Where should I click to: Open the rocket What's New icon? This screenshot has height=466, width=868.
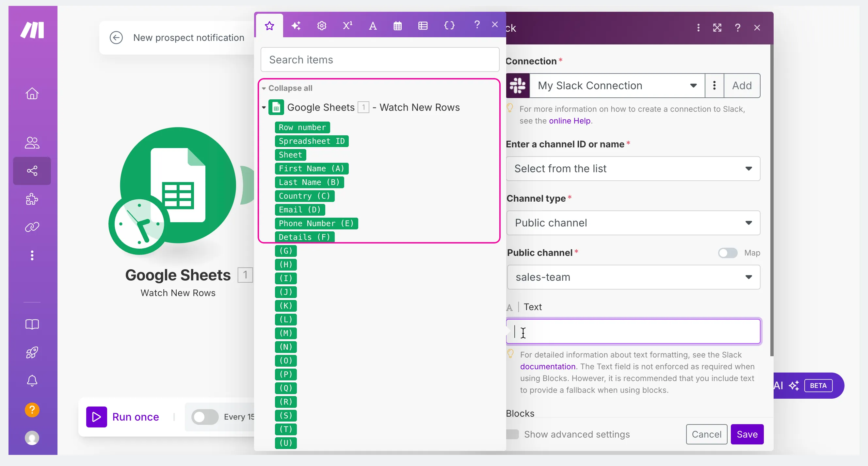pos(32,353)
